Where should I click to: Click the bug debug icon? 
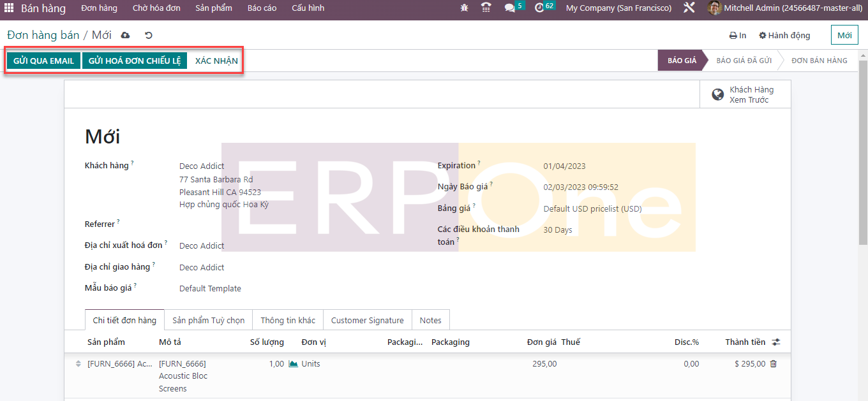pyautogui.click(x=464, y=8)
